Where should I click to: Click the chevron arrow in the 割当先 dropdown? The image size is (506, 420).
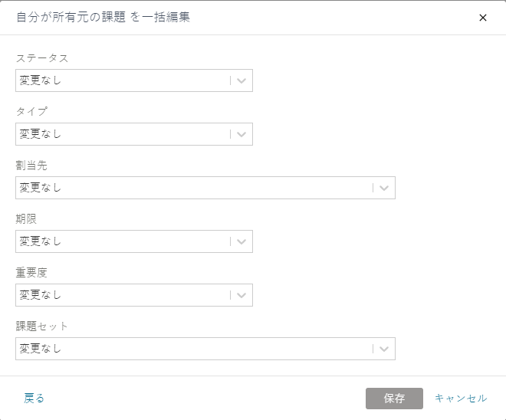pyautogui.click(x=384, y=188)
